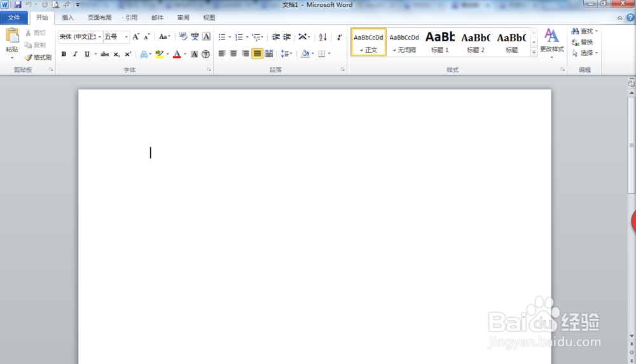
Task: Show paragraph marks with pilcrow icon
Action: pyautogui.click(x=340, y=37)
